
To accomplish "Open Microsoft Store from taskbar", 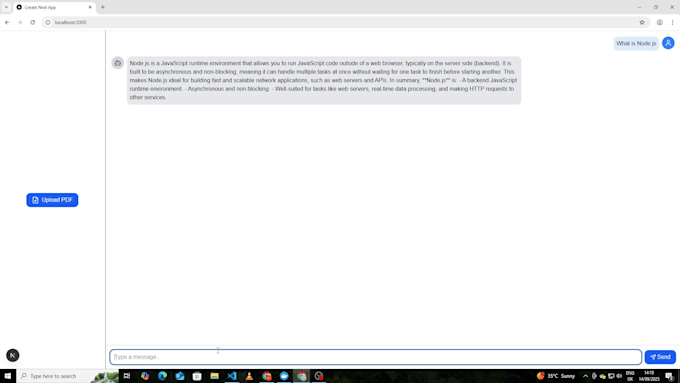I will click(x=197, y=376).
